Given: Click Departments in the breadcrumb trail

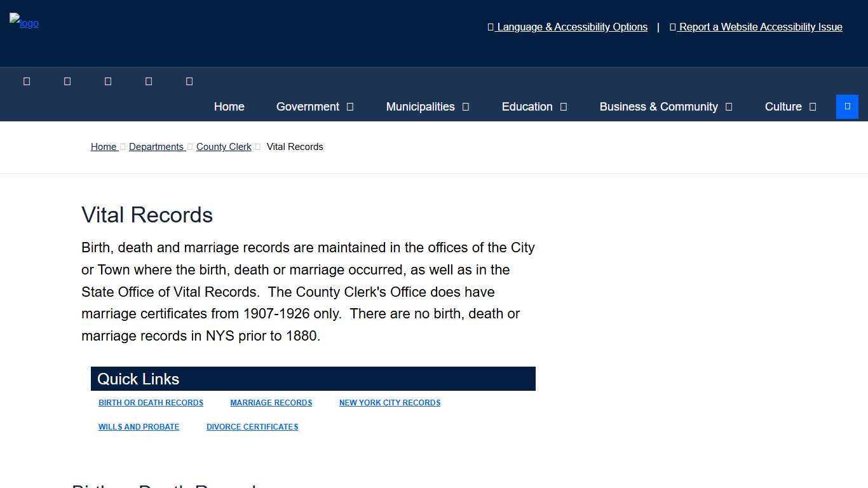Looking at the screenshot, I should pyautogui.click(x=156, y=147).
